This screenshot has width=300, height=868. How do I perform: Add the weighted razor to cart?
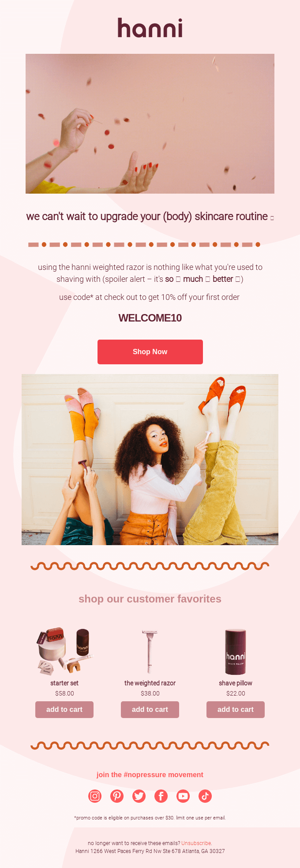point(150,710)
